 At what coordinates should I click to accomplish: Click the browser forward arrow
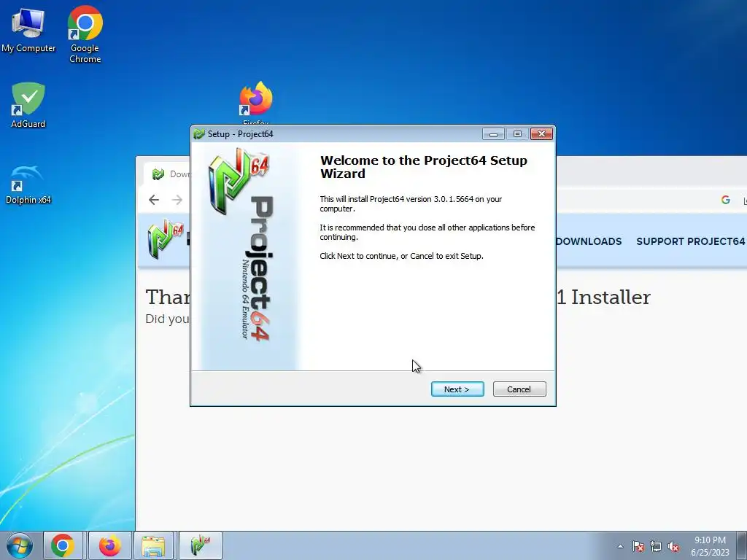pos(177,200)
